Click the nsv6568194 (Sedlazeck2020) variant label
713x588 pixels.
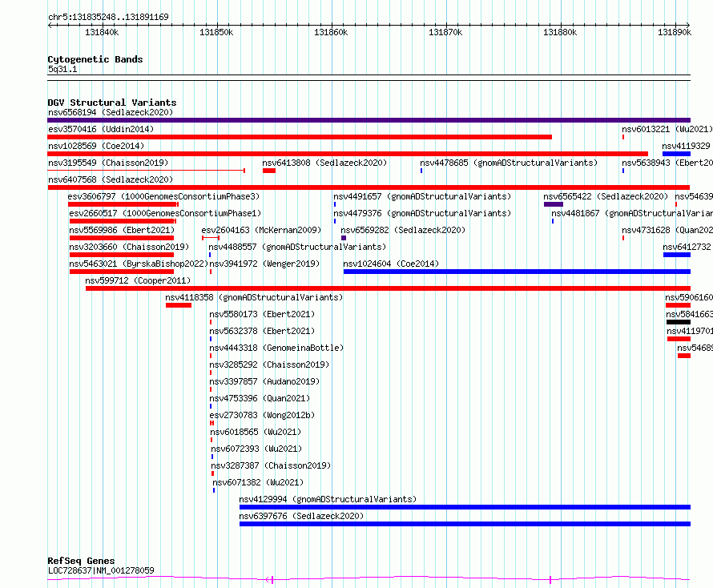pos(111,112)
